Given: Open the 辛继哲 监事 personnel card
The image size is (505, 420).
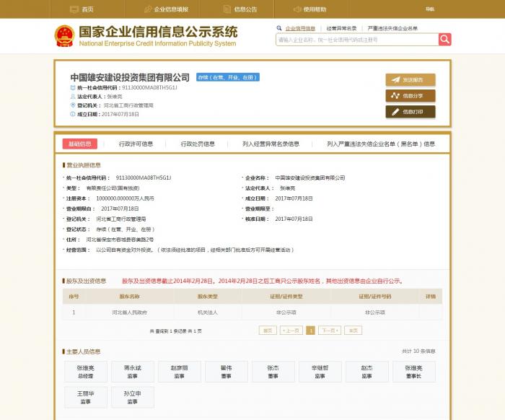Looking at the screenshot, I should (x=320, y=372).
